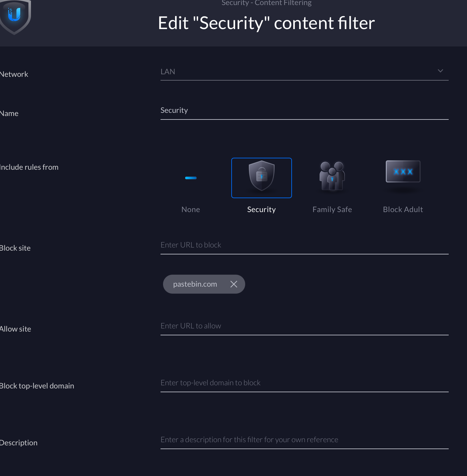Viewport: 467px width, 476px height.
Task: Click the Edit "Security" content filter heading
Action: [x=266, y=23]
